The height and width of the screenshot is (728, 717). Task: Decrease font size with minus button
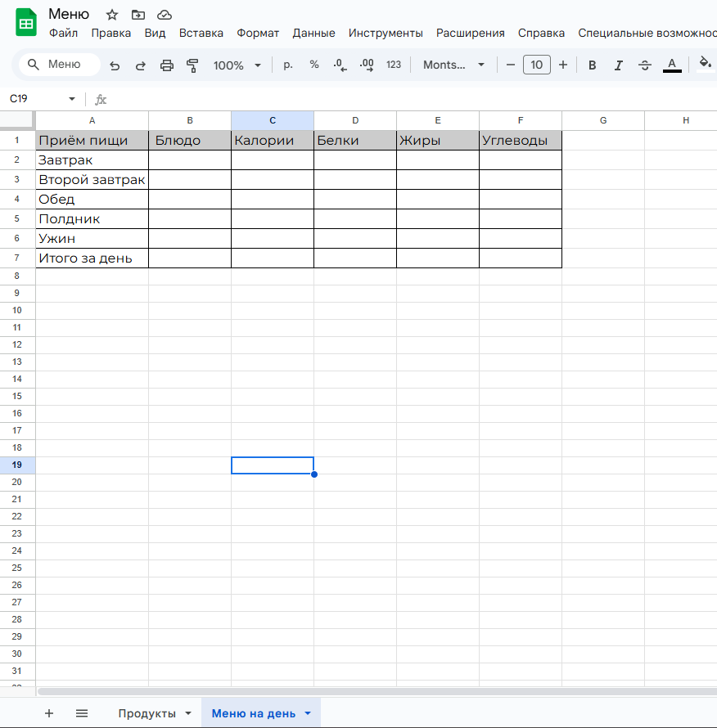tap(510, 65)
